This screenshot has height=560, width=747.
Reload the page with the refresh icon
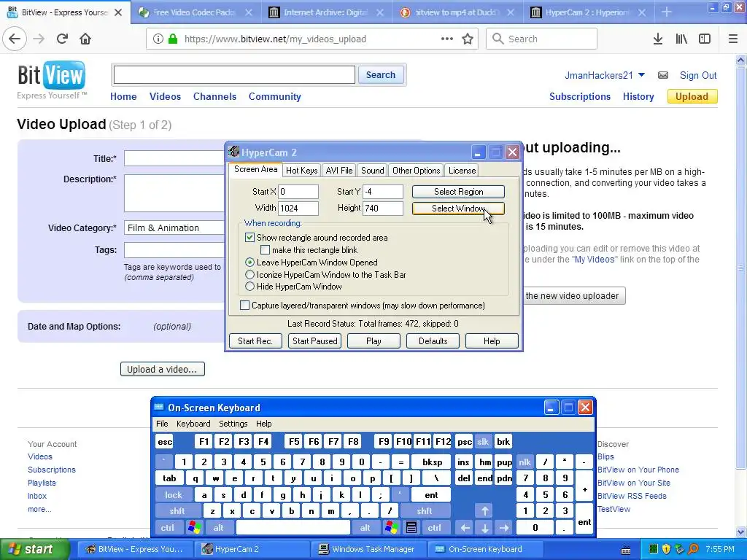[62, 39]
